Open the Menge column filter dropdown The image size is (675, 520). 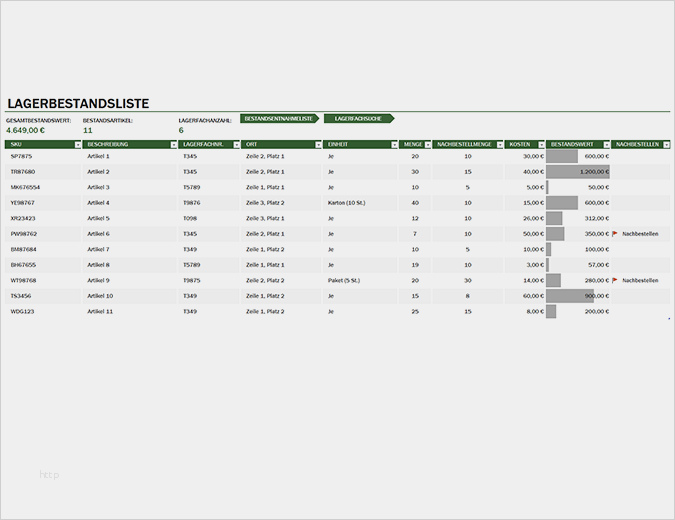[427, 145]
